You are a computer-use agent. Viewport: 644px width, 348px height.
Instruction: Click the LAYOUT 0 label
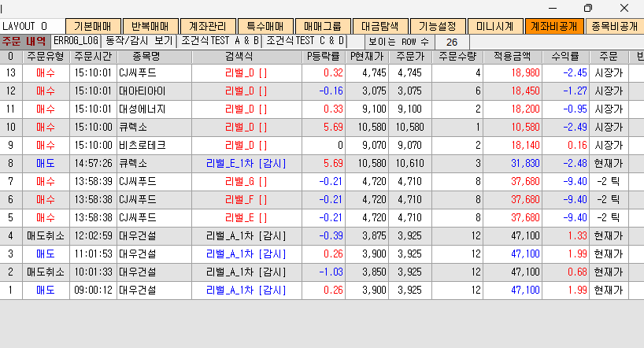click(25, 26)
